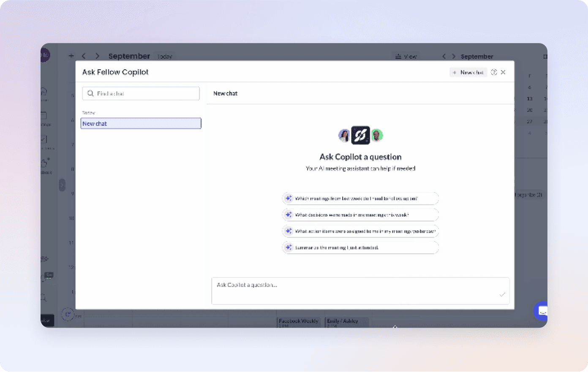Close the Ask Fellow Copilot dialog
Screen dimensions: 588x372
click(x=503, y=72)
